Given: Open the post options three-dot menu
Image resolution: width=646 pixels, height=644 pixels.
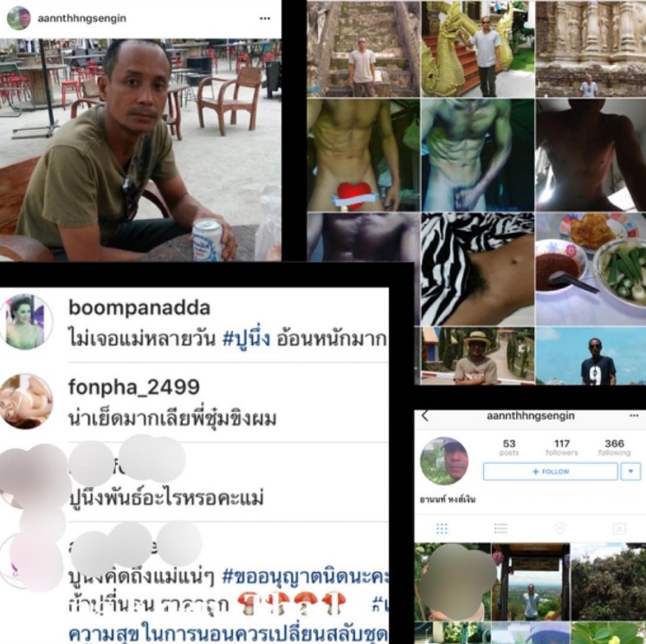Looking at the screenshot, I should click(x=265, y=18).
